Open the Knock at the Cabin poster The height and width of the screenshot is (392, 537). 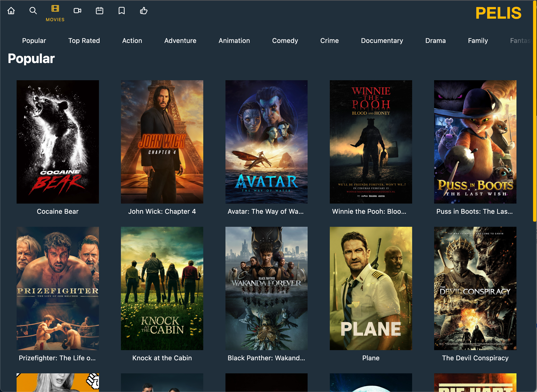pyautogui.click(x=162, y=288)
